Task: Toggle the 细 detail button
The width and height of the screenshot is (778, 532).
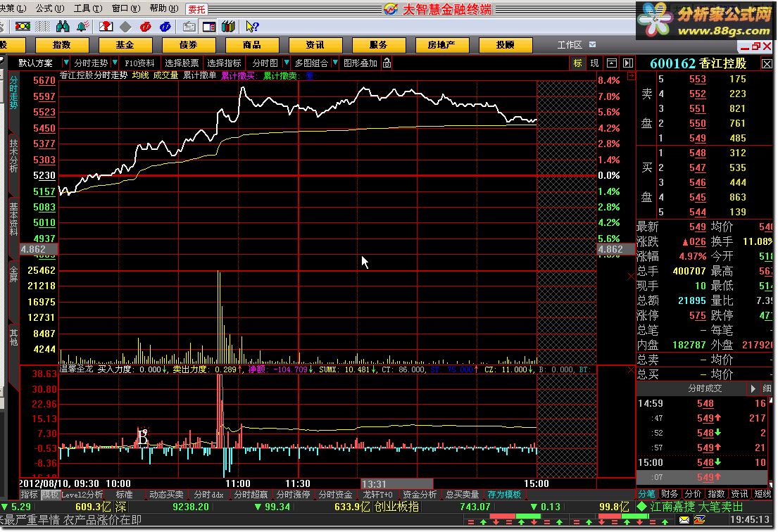Action: pyautogui.click(x=767, y=388)
